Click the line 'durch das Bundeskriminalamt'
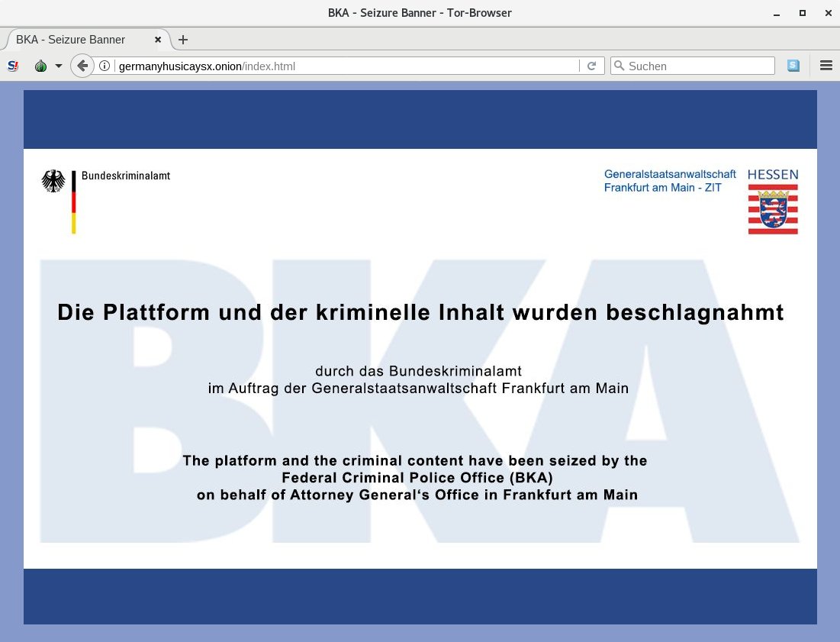This screenshot has height=642, width=840. (x=418, y=371)
